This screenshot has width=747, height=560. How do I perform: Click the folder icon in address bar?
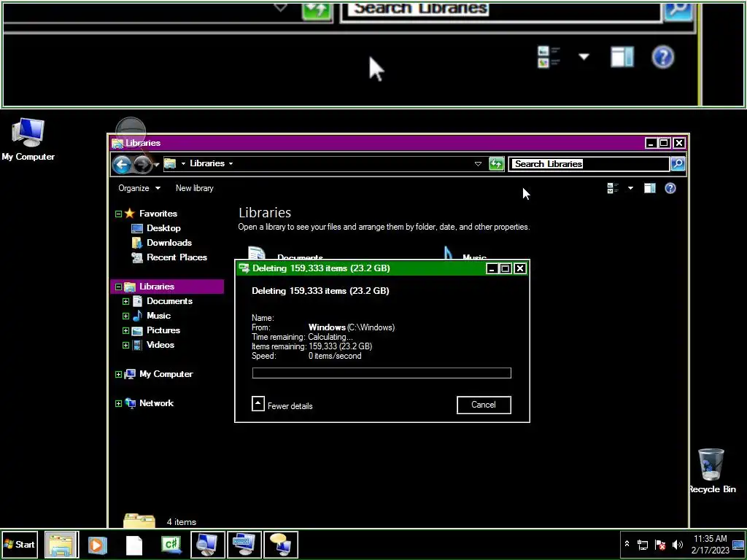(x=170, y=164)
